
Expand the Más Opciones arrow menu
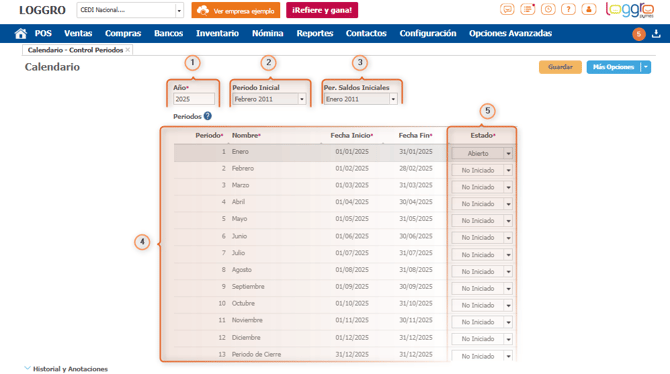[646, 67]
